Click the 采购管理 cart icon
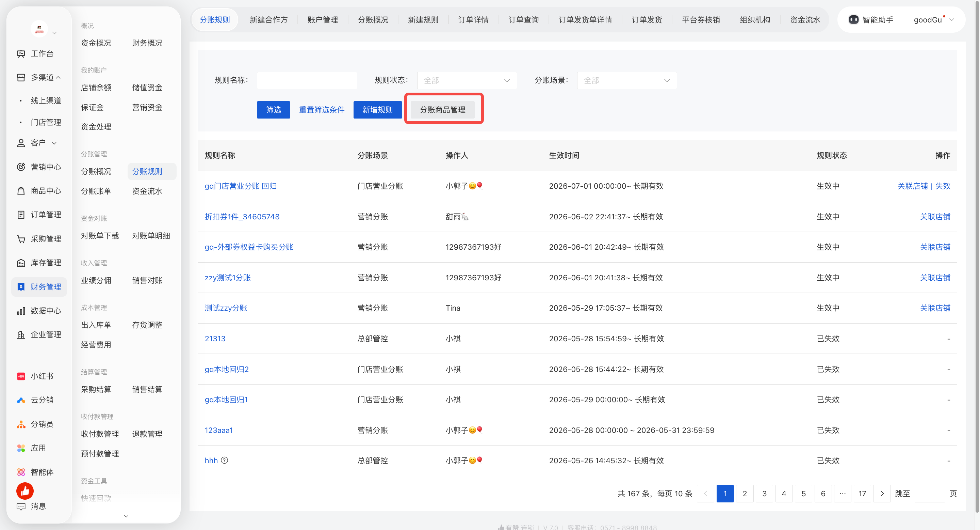This screenshot has height=530, width=980. 21,239
